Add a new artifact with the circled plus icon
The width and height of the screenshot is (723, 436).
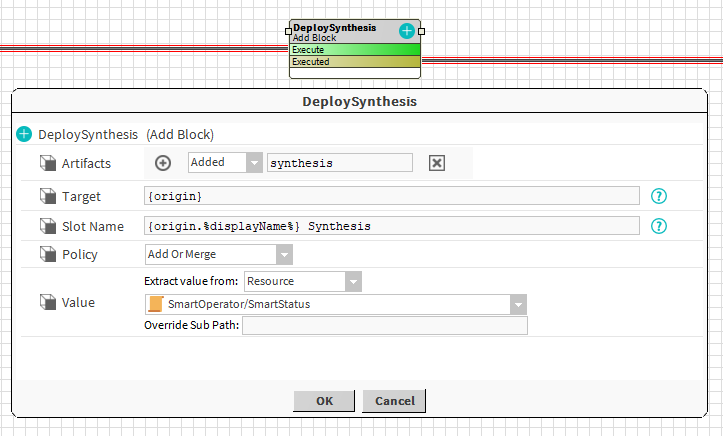click(165, 163)
